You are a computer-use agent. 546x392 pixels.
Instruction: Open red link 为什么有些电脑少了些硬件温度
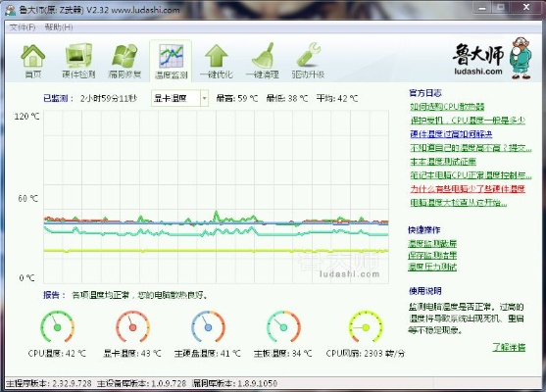(468, 189)
